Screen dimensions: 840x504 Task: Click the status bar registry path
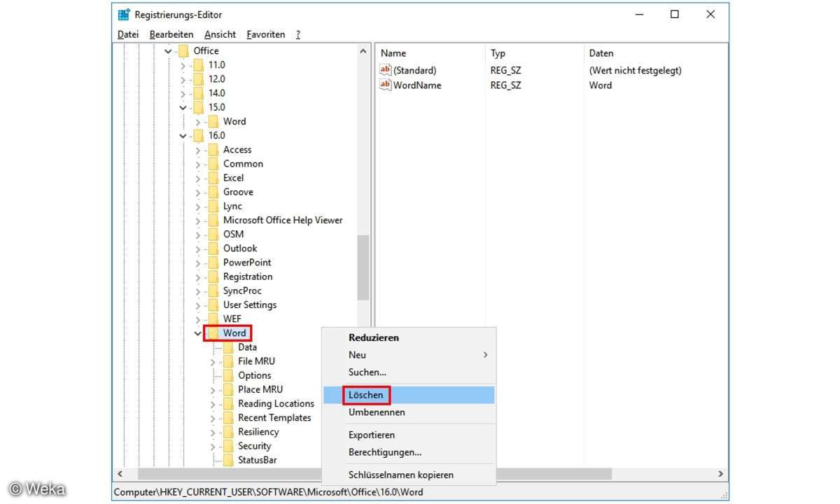(268, 492)
